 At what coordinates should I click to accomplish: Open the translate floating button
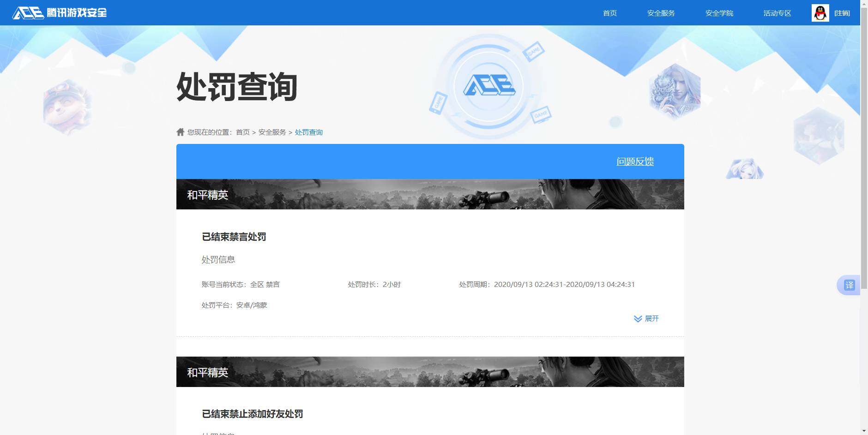[849, 285]
